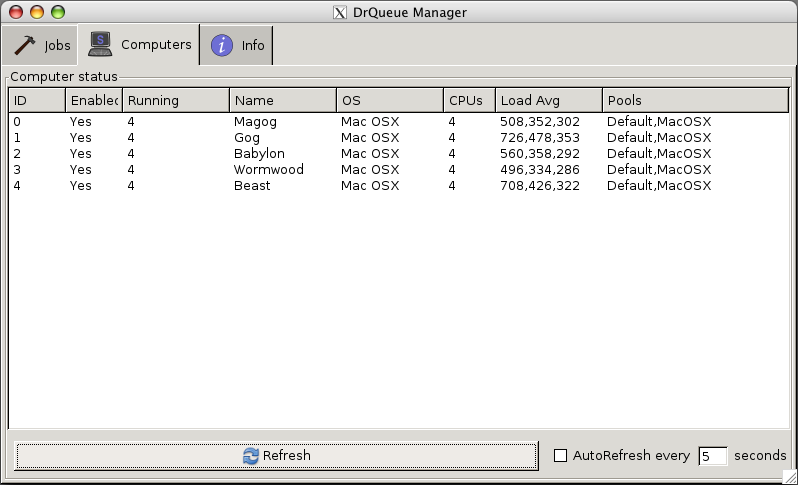This screenshot has width=798, height=485.
Task: Enable the AutoRefresh checkbox
Action: pyautogui.click(x=560, y=455)
